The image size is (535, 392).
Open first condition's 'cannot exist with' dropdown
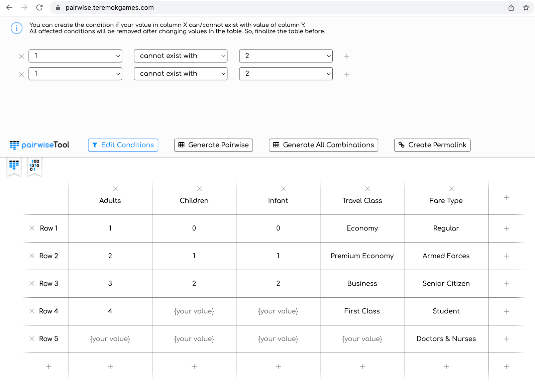click(x=181, y=56)
